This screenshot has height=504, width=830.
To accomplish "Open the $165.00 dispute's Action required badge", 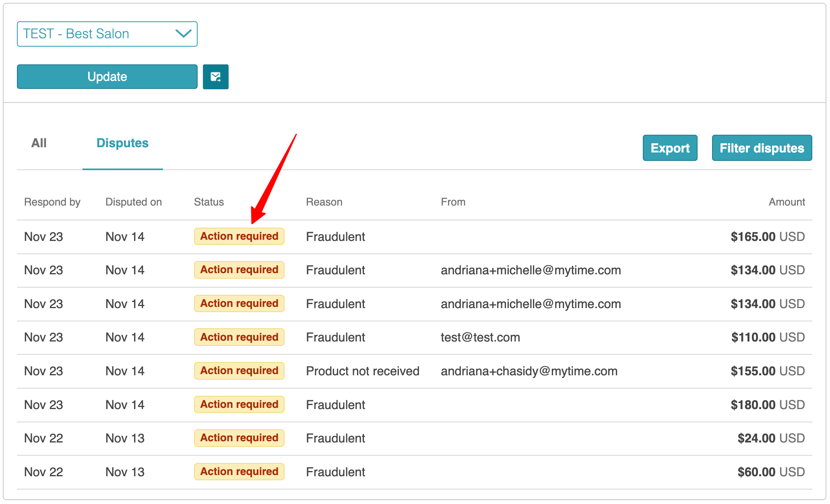I will tap(239, 237).
